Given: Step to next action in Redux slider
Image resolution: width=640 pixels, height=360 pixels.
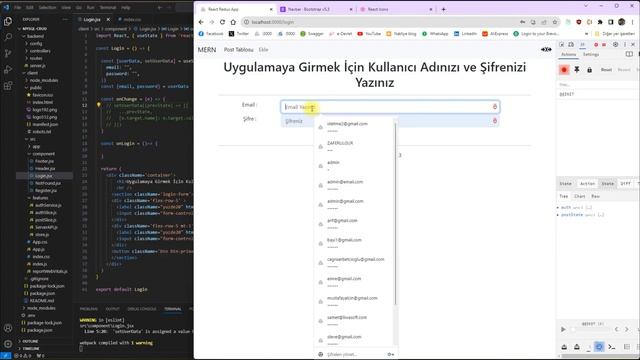Looking at the screenshot, I should 627,329.
